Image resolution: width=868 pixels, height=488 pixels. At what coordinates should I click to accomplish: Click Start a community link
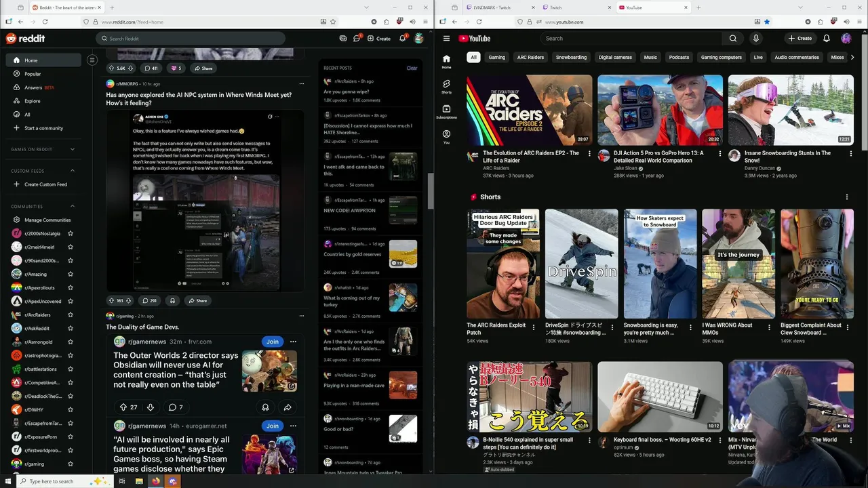click(43, 128)
